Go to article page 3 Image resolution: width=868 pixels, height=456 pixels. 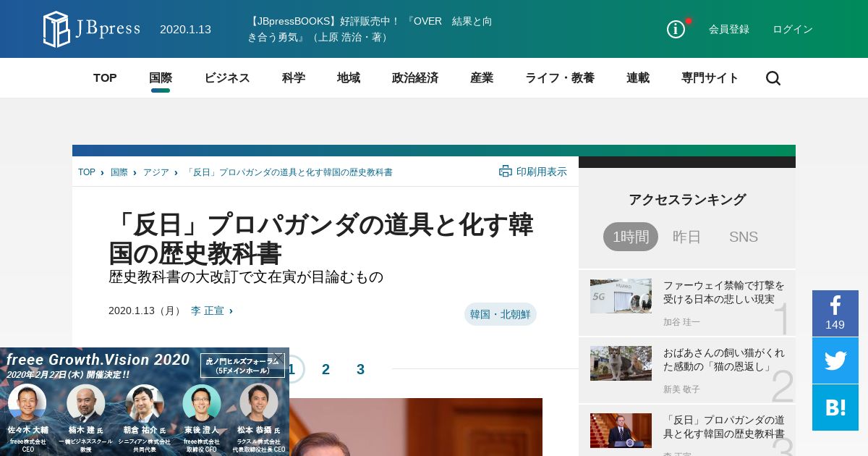pyautogui.click(x=360, y=369)
